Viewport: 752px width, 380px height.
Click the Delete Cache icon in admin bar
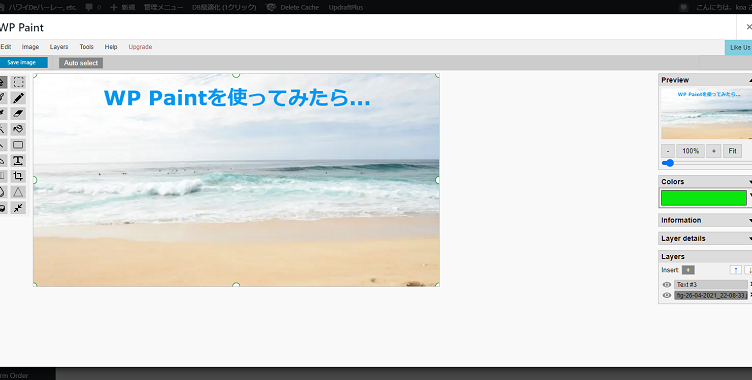(x=271, y=7)
